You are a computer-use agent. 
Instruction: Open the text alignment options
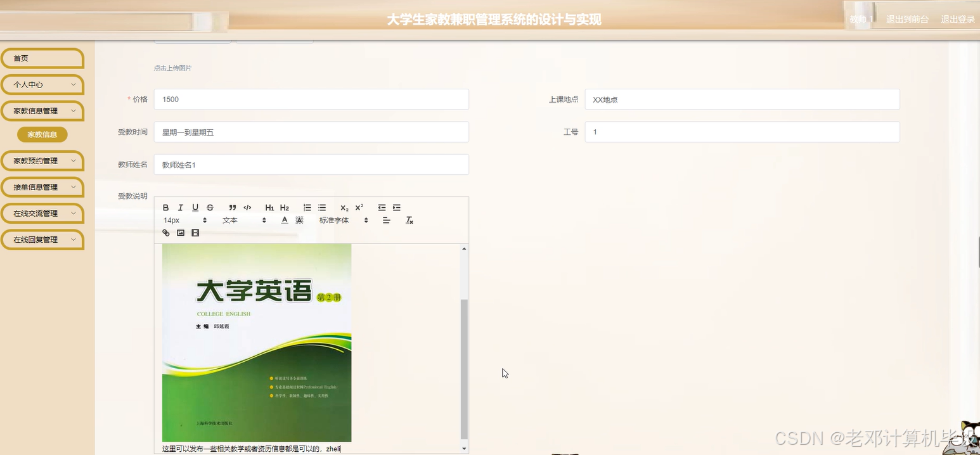tap(387, 221)
